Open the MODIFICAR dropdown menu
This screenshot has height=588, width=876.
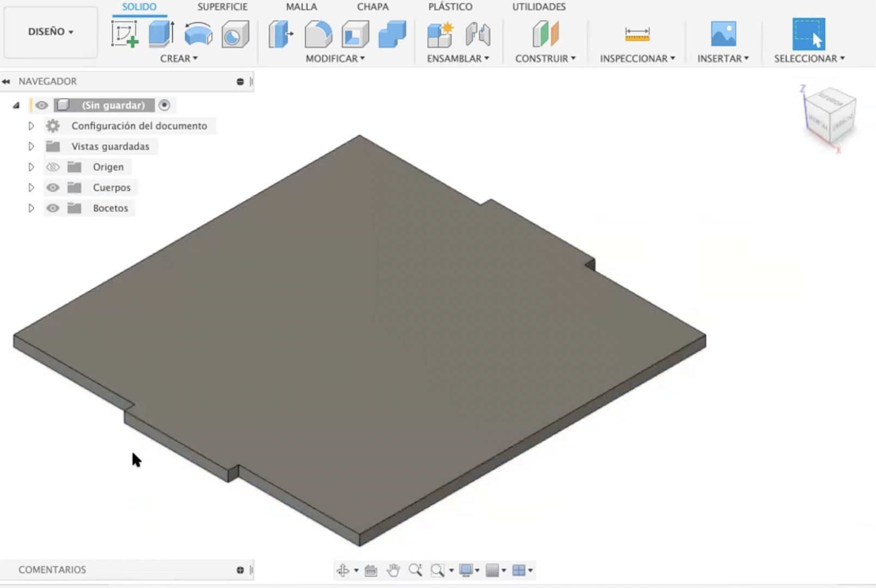334,58
